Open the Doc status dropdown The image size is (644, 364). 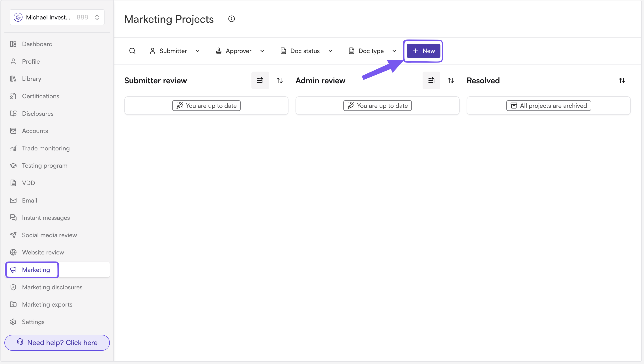tap(307, 51)
